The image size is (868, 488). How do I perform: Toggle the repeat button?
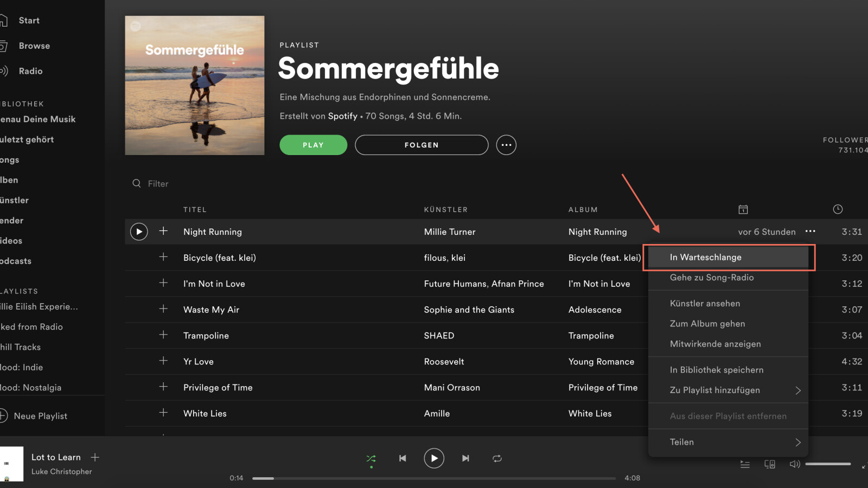[497, 458]
